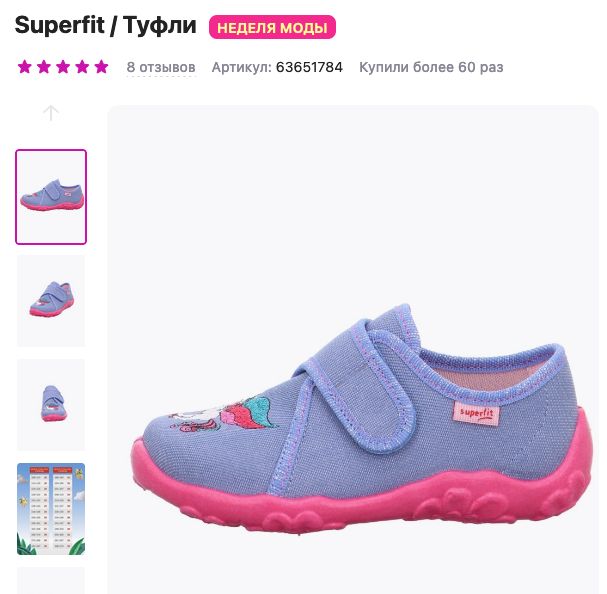Image resolution: width=607 pixels, height=594 pixels.
Task: Open the size chart thumbnail
Action: click(x=51, y=509)
